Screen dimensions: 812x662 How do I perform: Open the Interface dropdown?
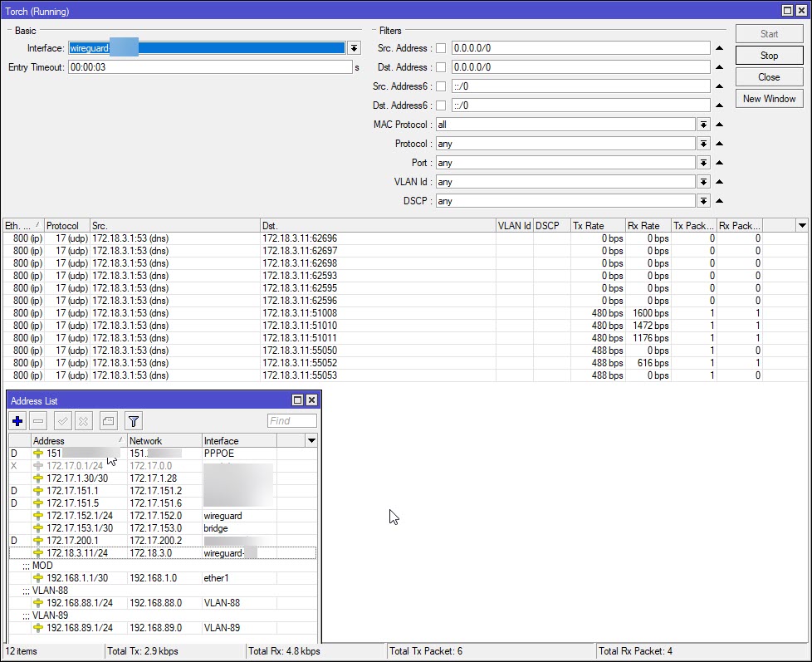click(x=354, y=48)
